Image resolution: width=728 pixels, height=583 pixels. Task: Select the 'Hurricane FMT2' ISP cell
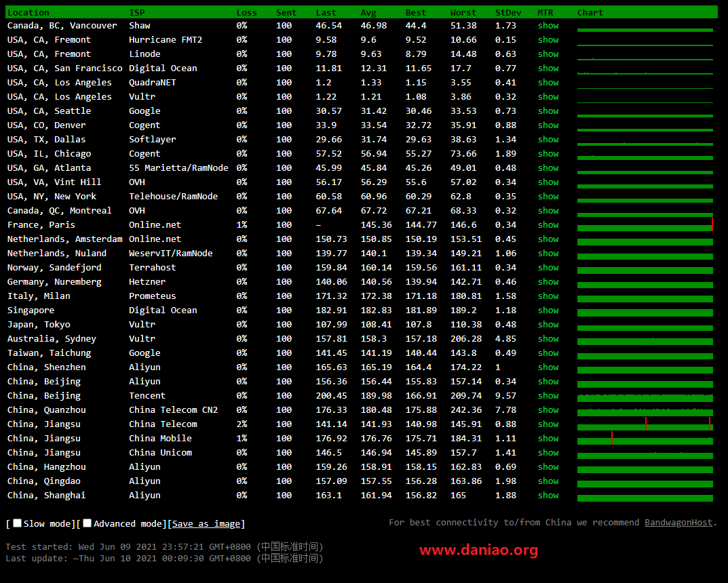coord(166,40)
